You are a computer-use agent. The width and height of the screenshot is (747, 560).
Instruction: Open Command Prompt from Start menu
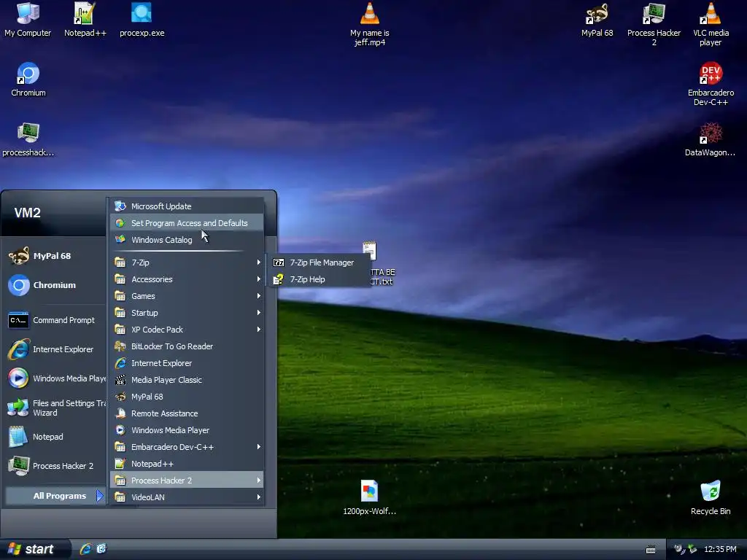[53, 320]
